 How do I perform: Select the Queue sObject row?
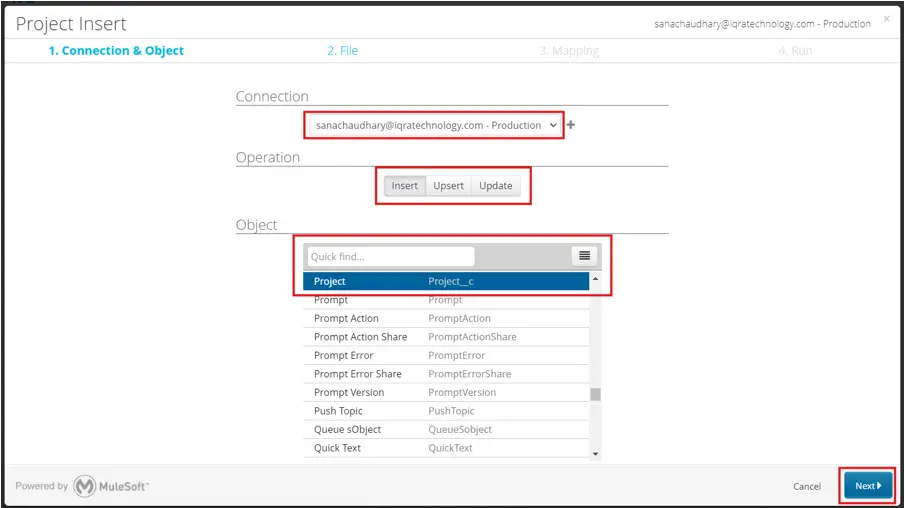446,429
